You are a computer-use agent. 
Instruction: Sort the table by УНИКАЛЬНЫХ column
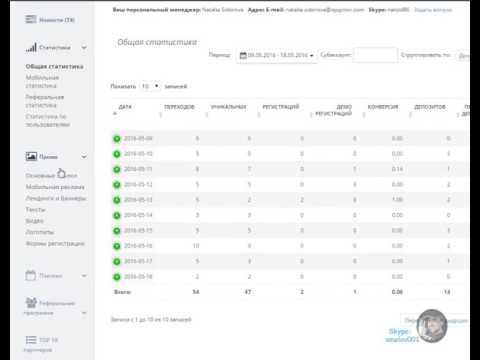pos(228,107)
